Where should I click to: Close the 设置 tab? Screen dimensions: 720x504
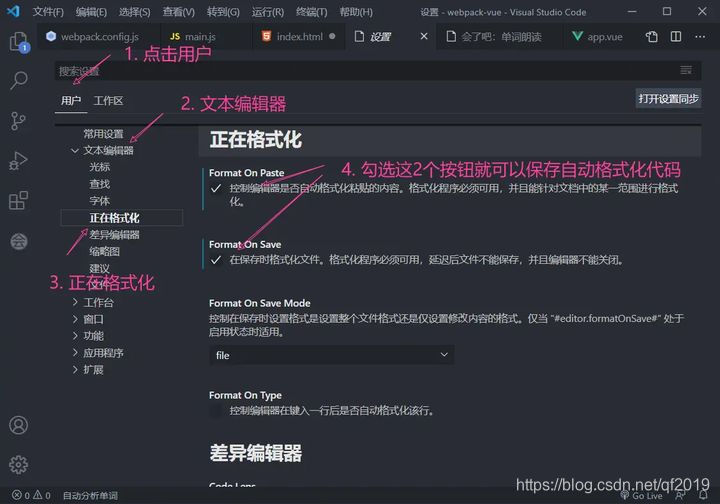(x=424, y=36)
